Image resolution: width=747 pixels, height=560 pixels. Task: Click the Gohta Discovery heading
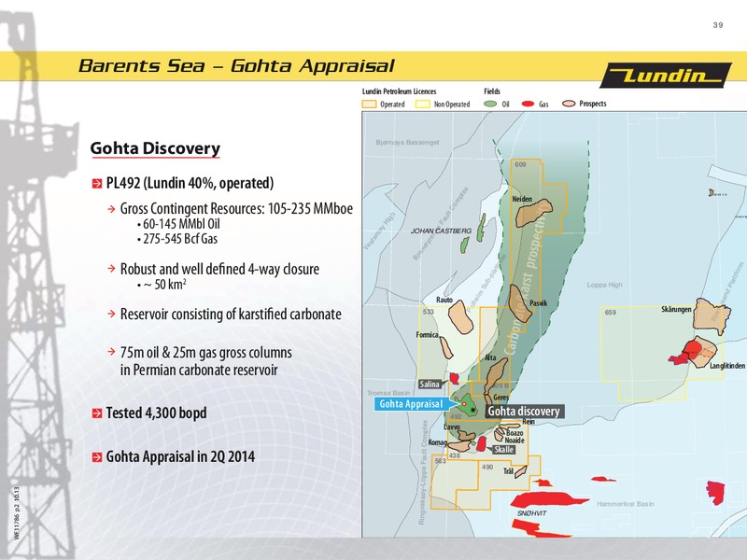tap(155, 148)
